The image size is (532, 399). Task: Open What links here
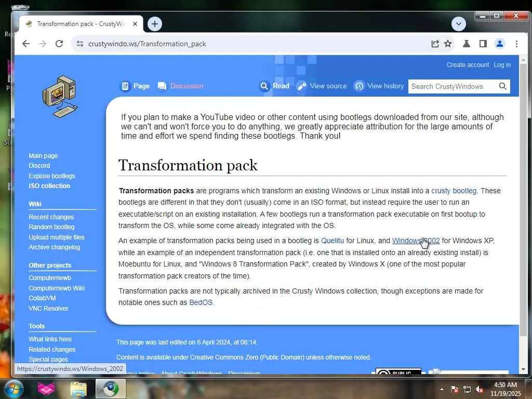pyautogui.click(x=50, y=339)
